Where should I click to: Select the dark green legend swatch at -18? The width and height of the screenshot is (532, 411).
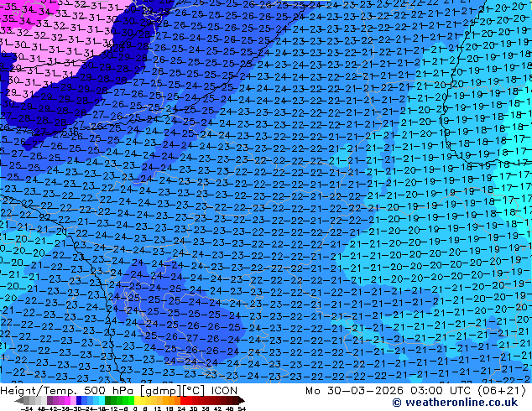pyautogui.click(x=108, y=401)
